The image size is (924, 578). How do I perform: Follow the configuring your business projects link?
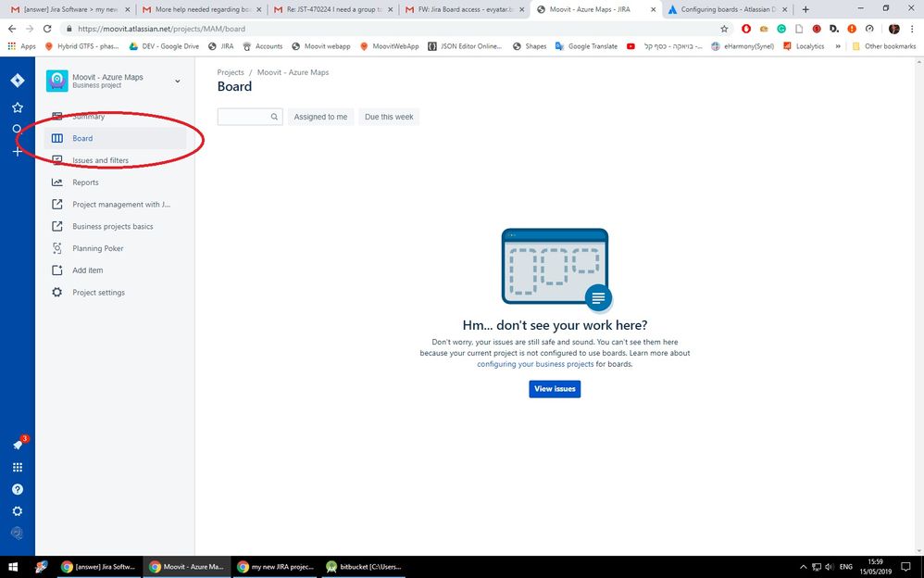pyautogui.click(x=535, y=364)
